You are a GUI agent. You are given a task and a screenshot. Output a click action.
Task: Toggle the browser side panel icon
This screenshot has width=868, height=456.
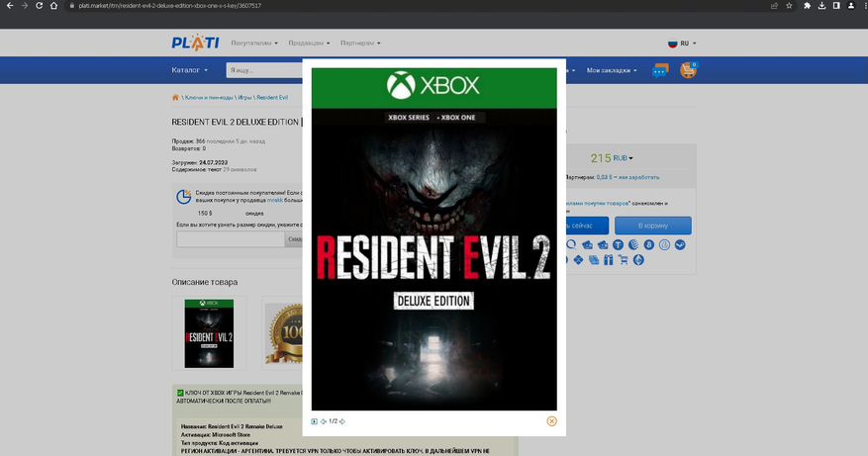pos(836,6)
